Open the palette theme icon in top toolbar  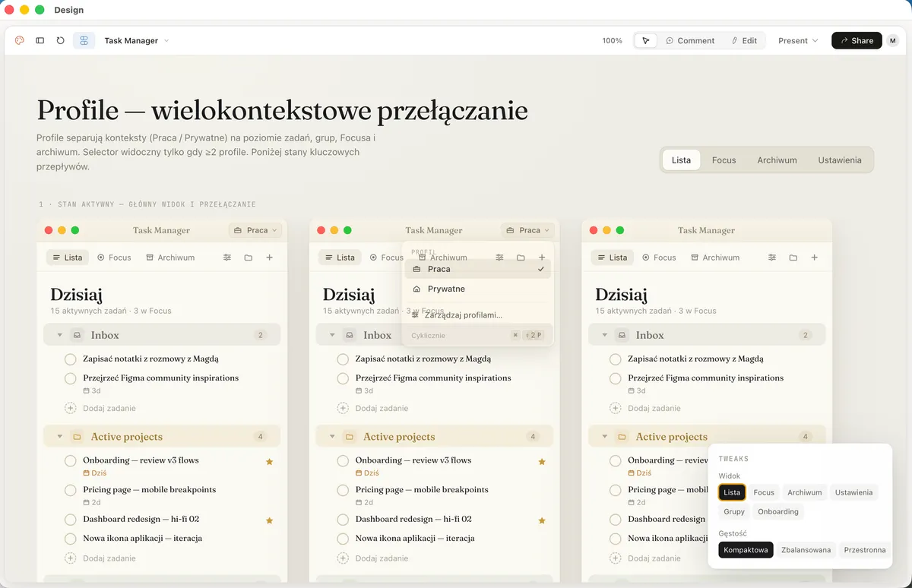tap(20, 40)
